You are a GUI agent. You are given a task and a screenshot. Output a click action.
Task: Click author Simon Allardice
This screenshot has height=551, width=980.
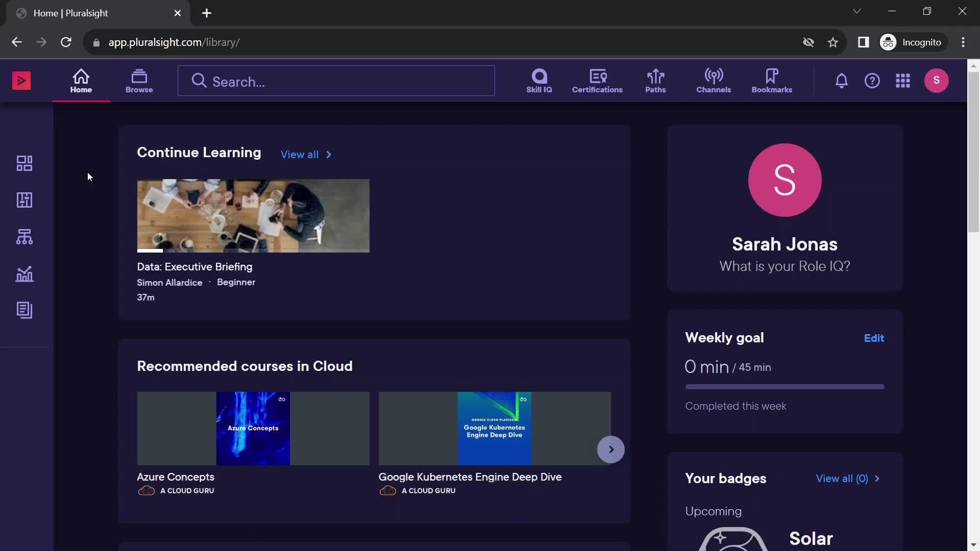click(169, 283)
